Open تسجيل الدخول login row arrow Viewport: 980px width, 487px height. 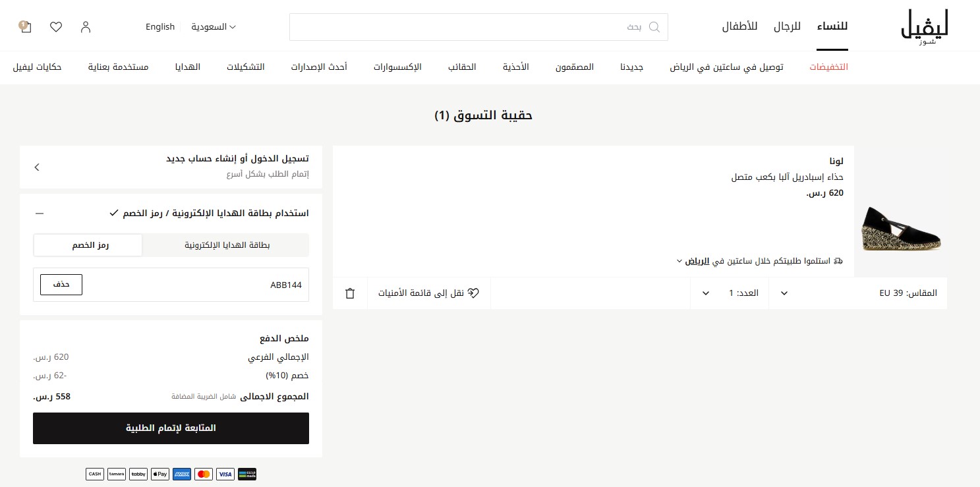click(x=37, y=167)
